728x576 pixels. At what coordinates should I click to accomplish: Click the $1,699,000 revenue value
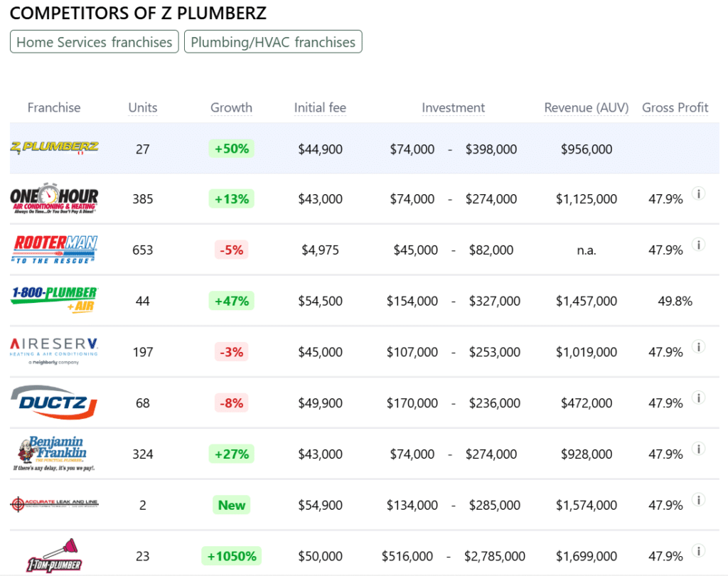coord(587,556)
